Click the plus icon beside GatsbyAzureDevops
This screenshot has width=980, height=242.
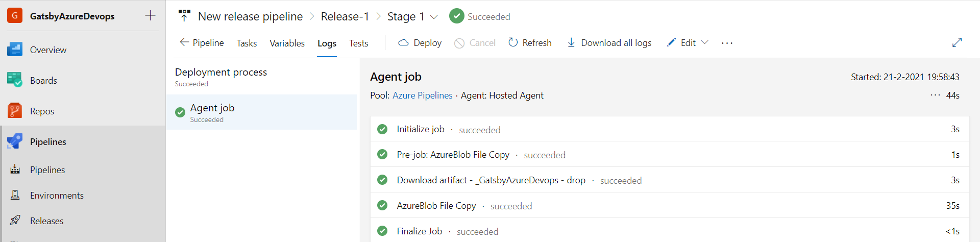point(150,16)
